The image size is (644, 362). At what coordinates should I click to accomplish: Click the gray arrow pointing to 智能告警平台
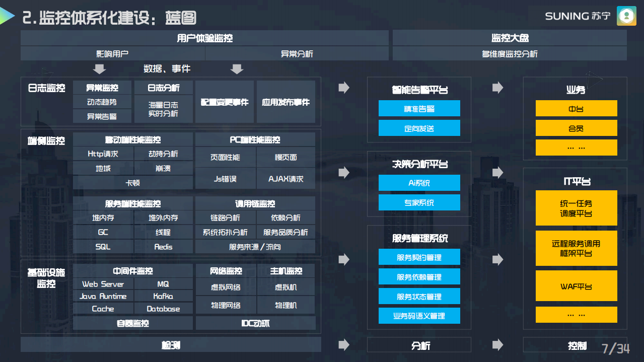(x=344, y=88)
